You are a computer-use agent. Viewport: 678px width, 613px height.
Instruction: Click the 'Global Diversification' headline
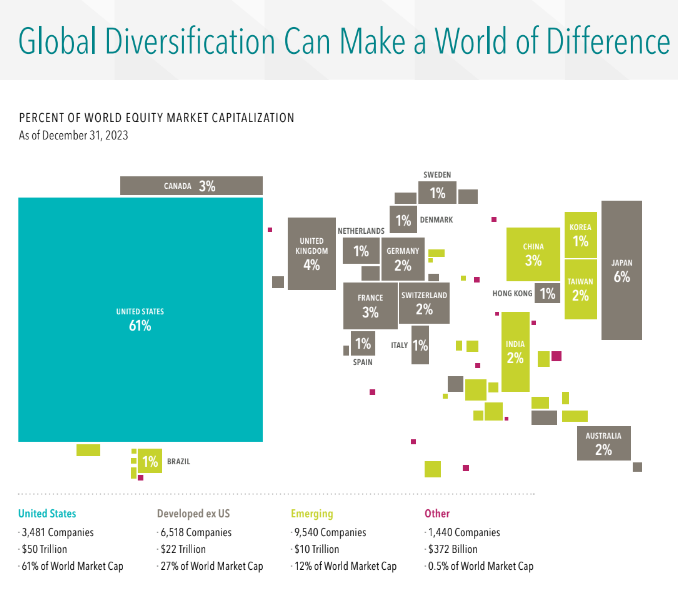344,41
